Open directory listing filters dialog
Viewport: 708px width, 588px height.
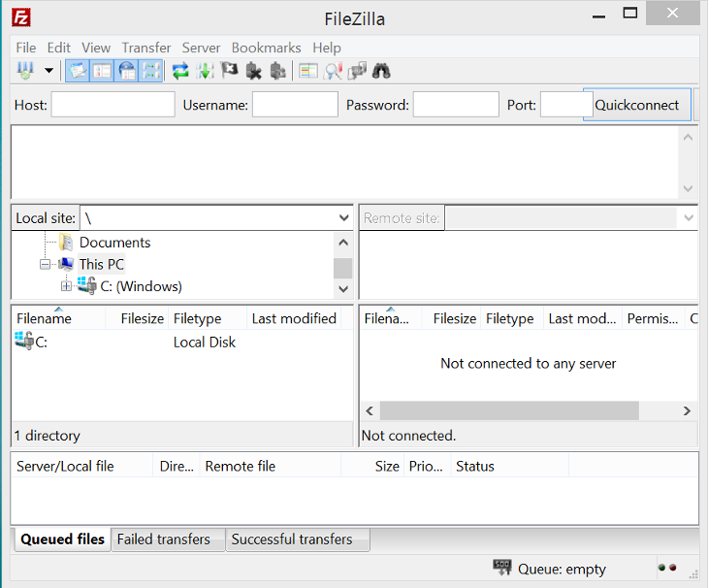308,71
